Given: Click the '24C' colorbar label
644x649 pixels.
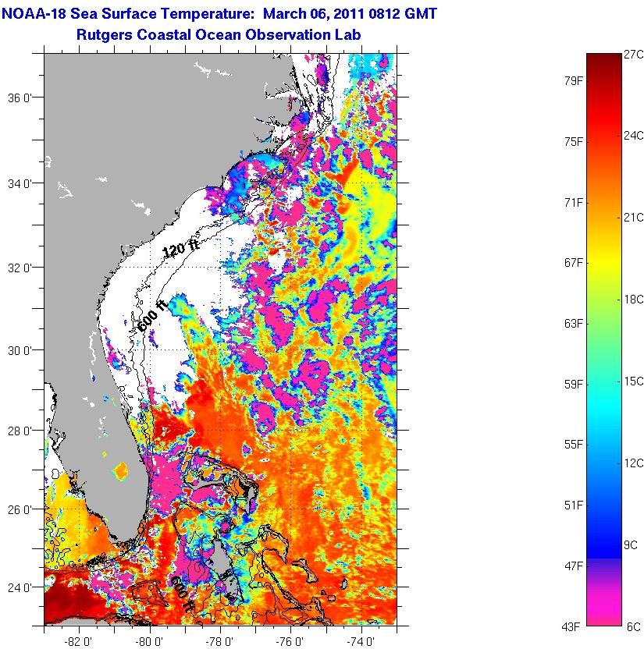Looking at the screenshot, I should tap(634, 136).
